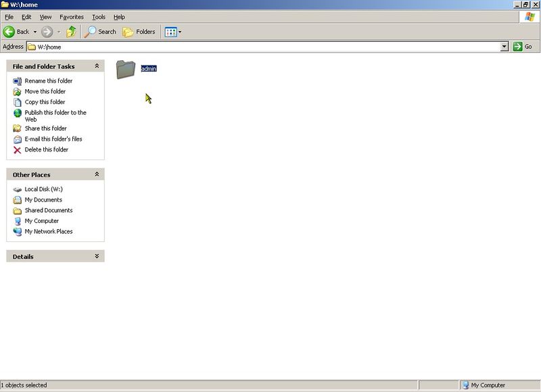Click the My Network Places icon
The image size is (541, 392).
(x=18, y=232)
